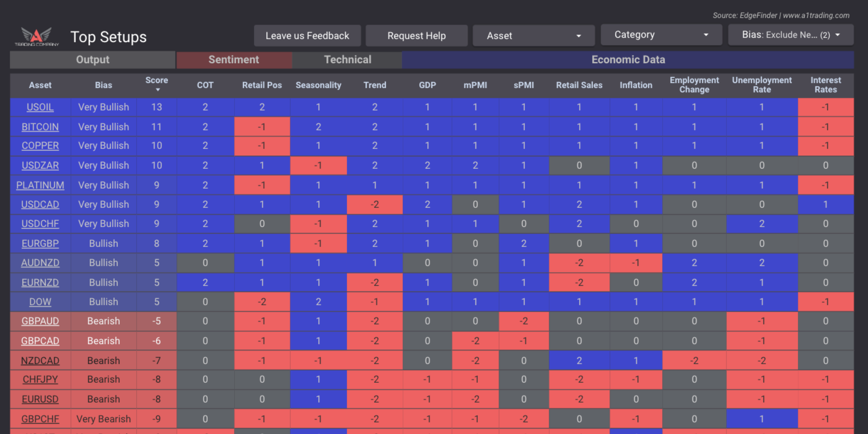Screen dimensions: 868x434
Task: Open the USOIL asset details
Action: pos(40,107)
